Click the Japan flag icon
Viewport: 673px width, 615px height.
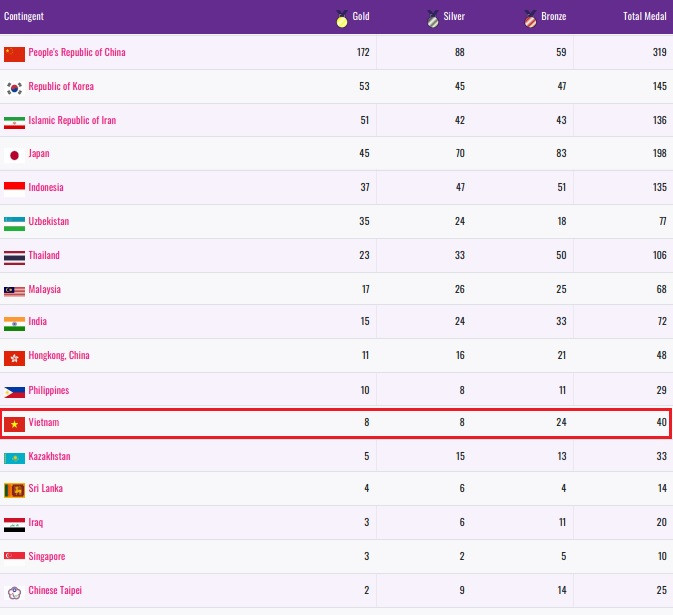pyautogui.click(x=14, y=154)
